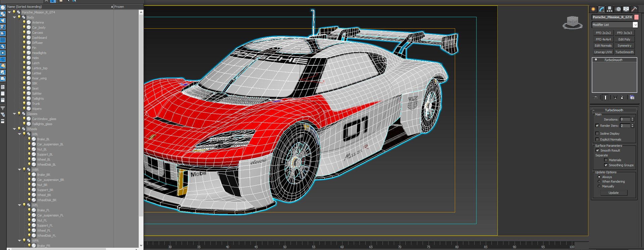This screenshot has height=250, width=644.
Task: Click the Render Iters spinner arrows
Action: [633, 126]
